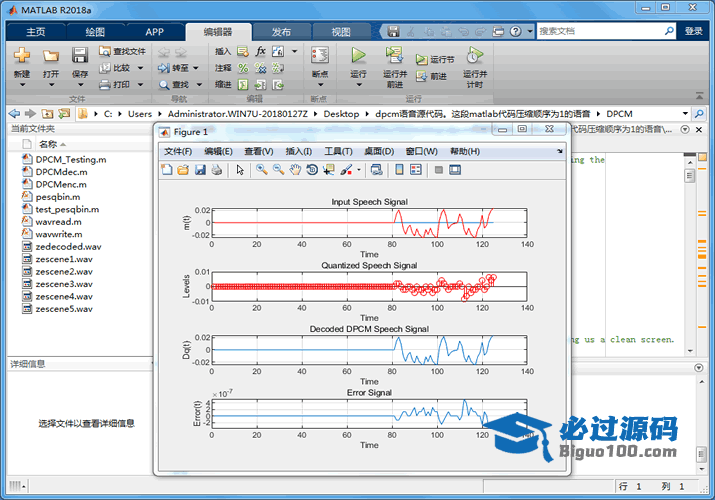
Task: Choose the Data Cursor tool
Action: tap(329, 170)
